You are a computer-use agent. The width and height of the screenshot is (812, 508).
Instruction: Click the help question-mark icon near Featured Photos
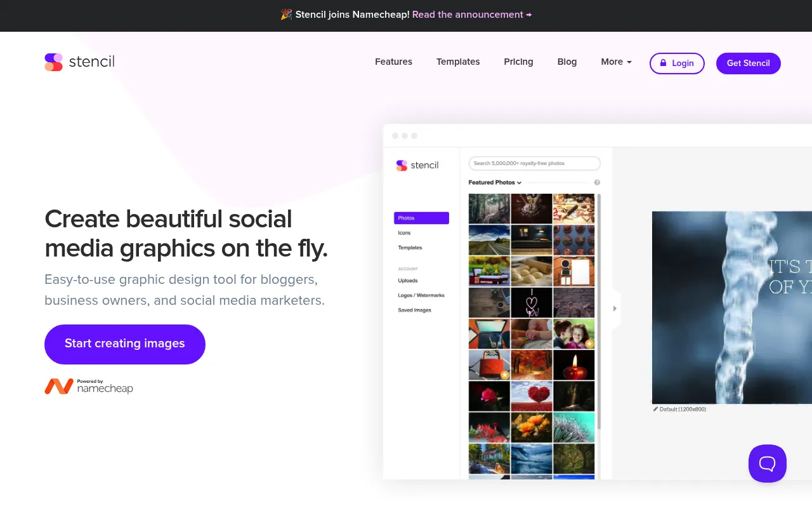tap(596, 182)
